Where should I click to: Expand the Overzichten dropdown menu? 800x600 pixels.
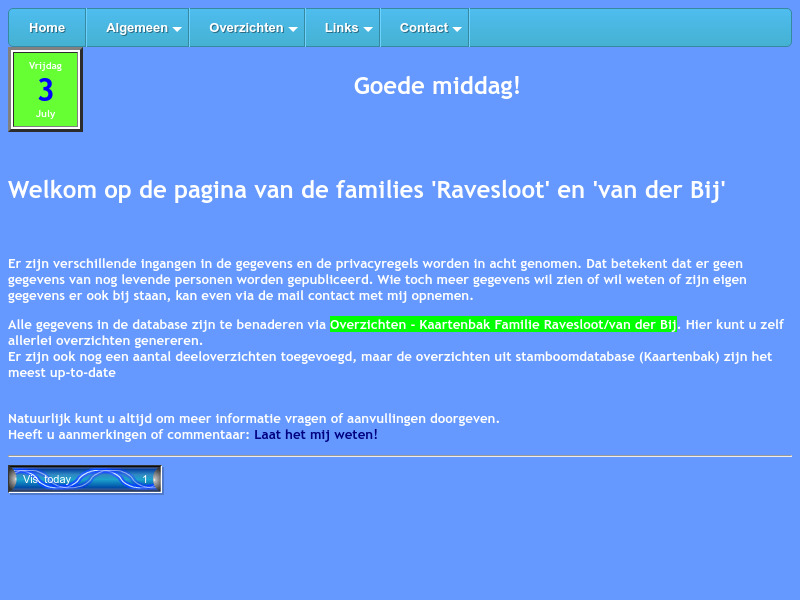293,28
